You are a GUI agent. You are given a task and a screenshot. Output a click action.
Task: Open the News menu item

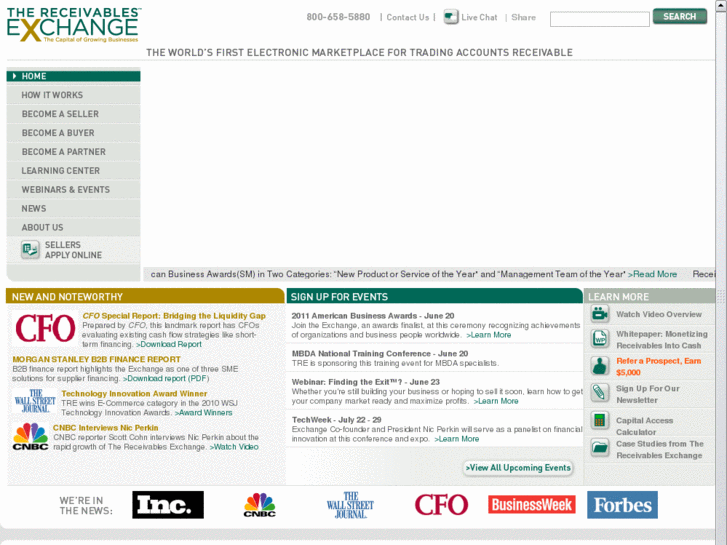(73, 209)
